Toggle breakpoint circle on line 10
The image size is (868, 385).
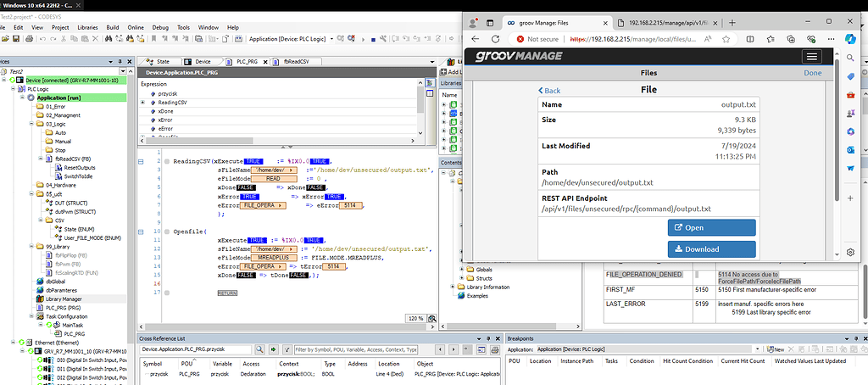coord(167,232)
